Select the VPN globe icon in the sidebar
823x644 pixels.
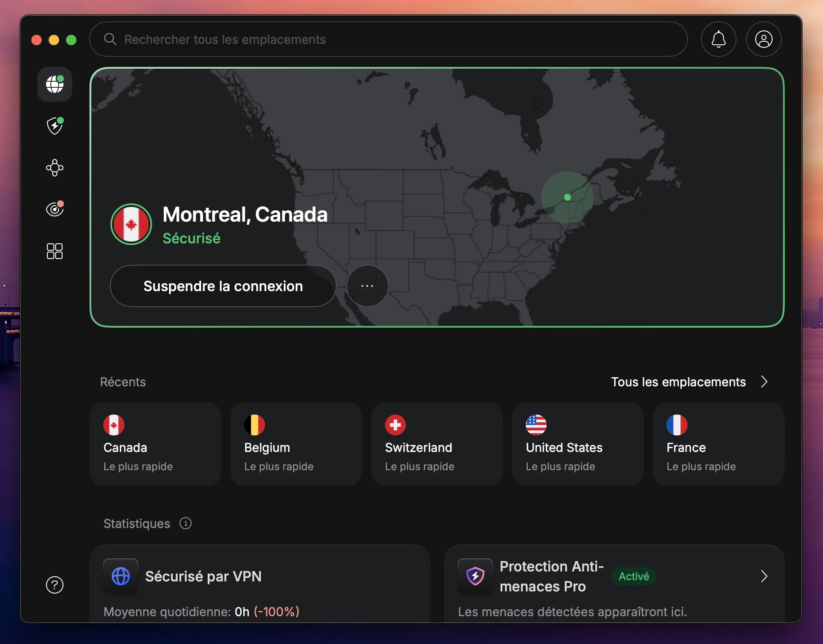click(x=54, y=84)
